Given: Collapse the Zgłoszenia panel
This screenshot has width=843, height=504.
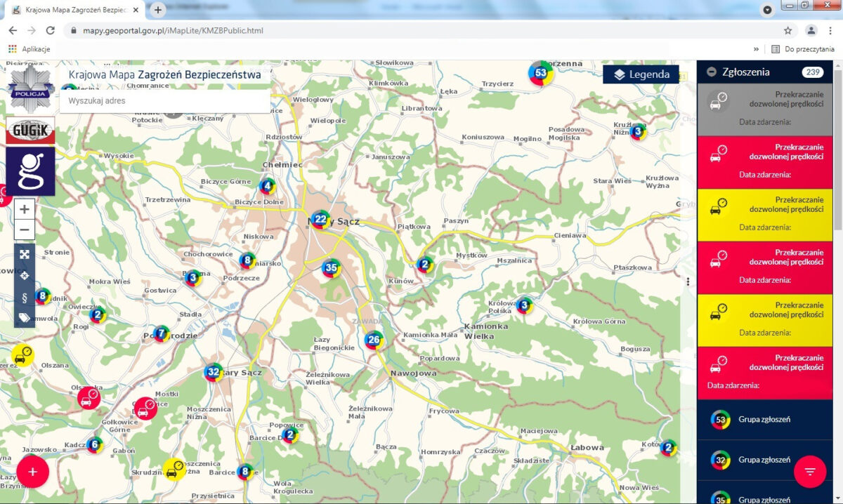Looking at the screenshot, I should (712, 72).
